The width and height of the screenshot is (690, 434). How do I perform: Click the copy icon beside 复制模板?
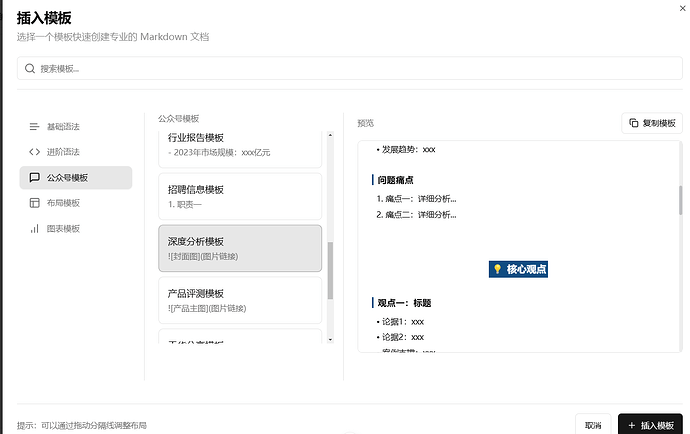[633, 123]
